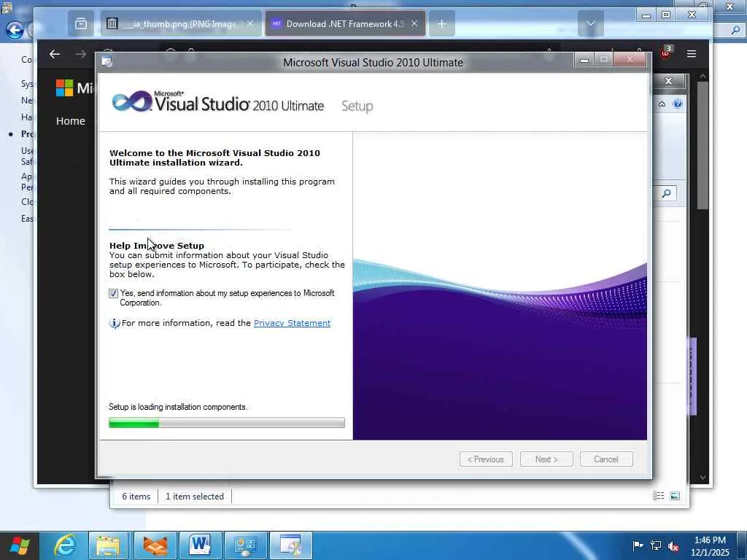
Task: Open File Explorer from the taskbar
Action: tap(109, 545)
